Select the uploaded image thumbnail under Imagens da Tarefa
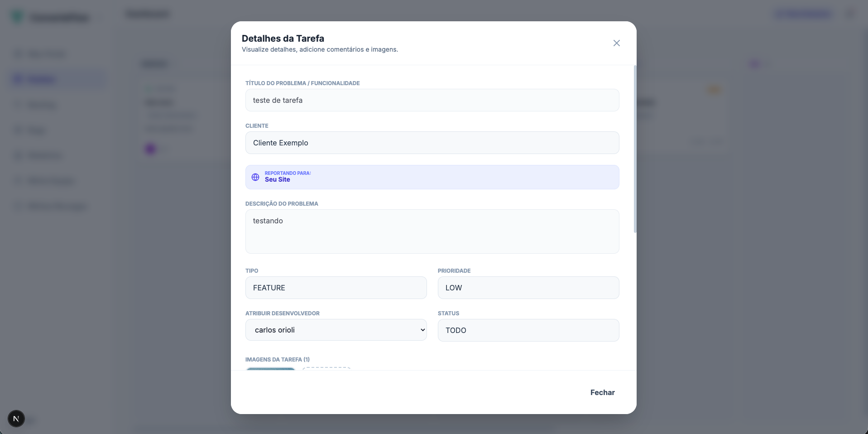 270,371
